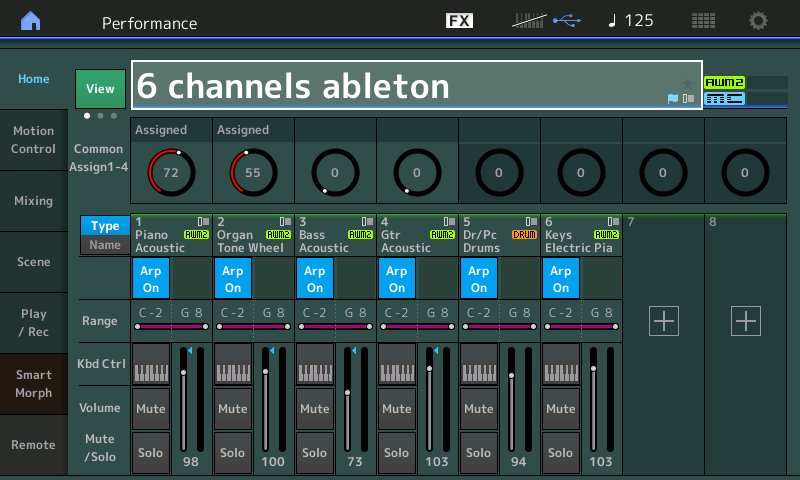Screen dimensions: 800x480
Task: Toggle Kbd Ctrl keyboard icon for Part 5
Action: pyautogui.click(x=479, y=364)
